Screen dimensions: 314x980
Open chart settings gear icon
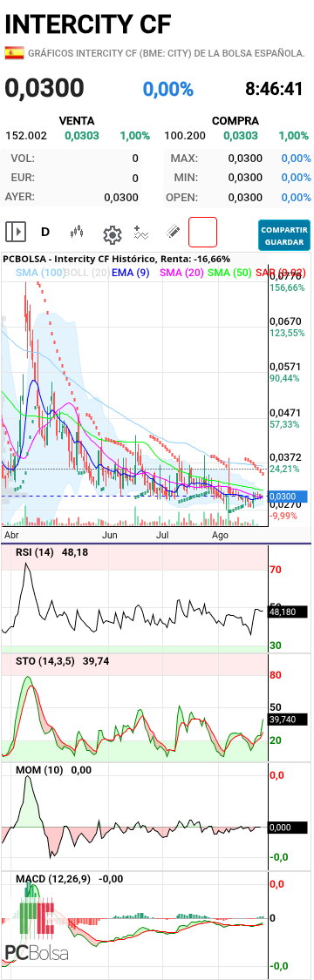pyautogui.click(x=112, y=235)
